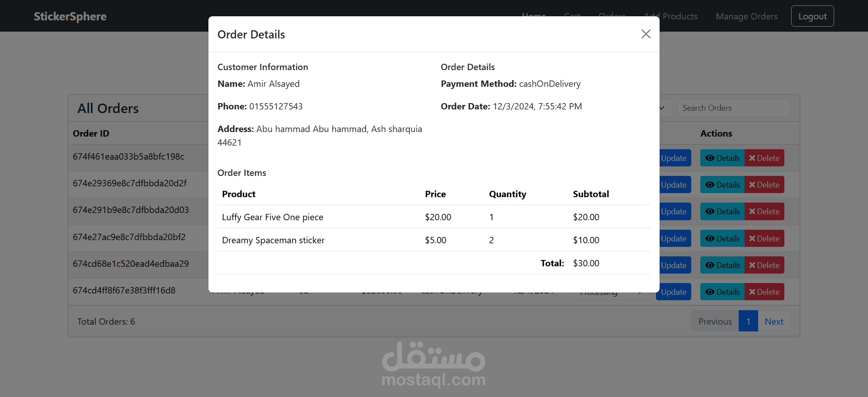Open the Manage Orders nav link
This screenshot has width=868, height=397.
pyautogui.click(x=746, y=16)
